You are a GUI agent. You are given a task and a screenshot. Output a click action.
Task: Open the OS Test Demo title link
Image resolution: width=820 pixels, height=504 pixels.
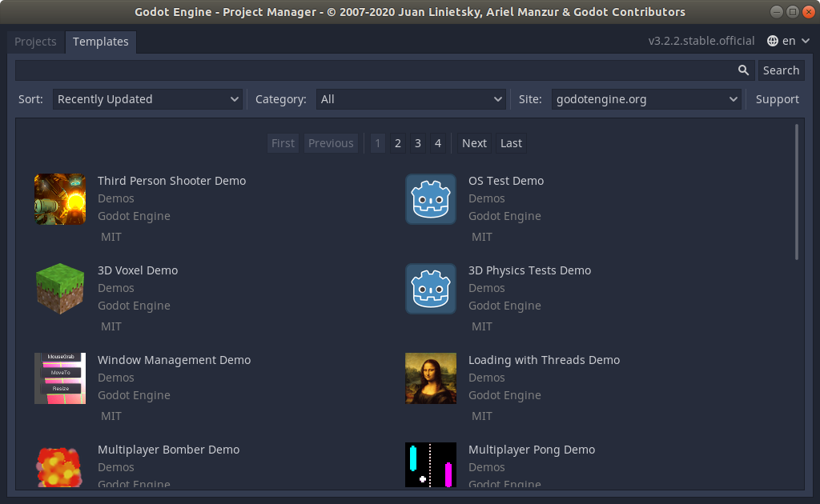[x=506, y=181]
